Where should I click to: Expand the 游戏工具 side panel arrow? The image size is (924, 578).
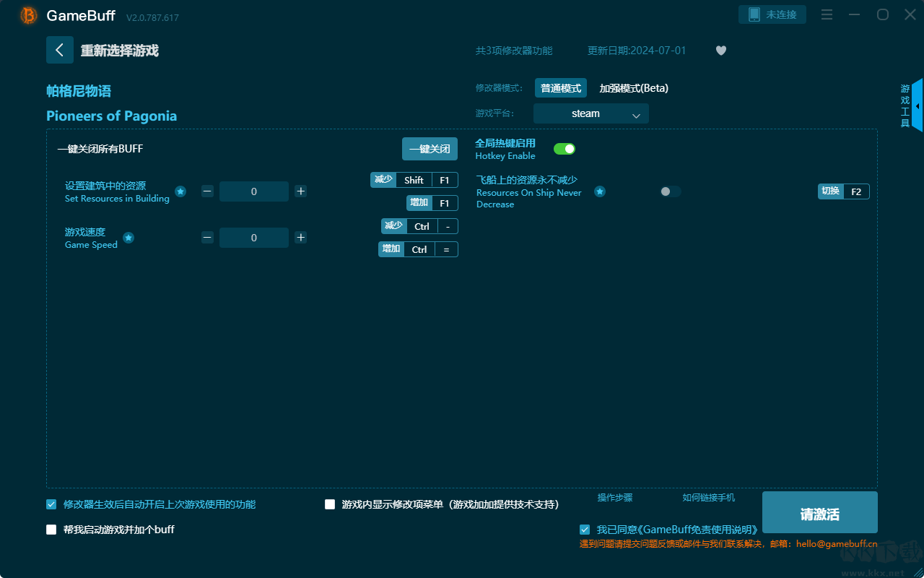point(918,105)
